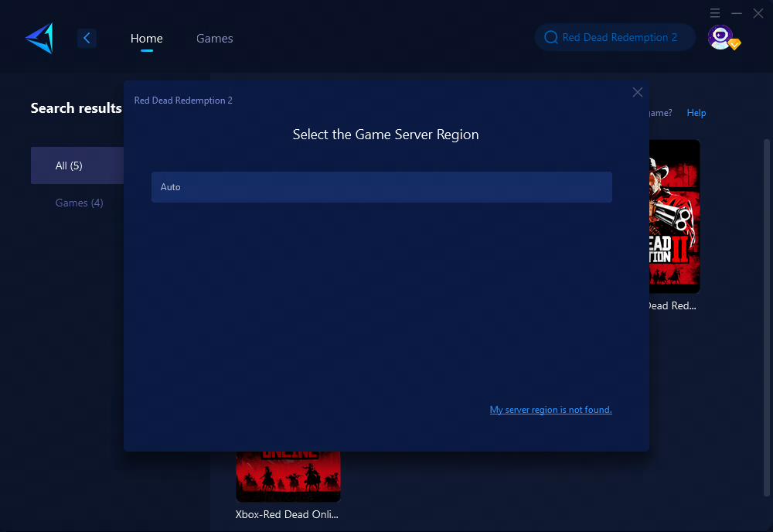Viewport: 773px width, 532px height.
Task: Open the Xbox-Red Dead Online thumbnail
Action: pos(288,476)
